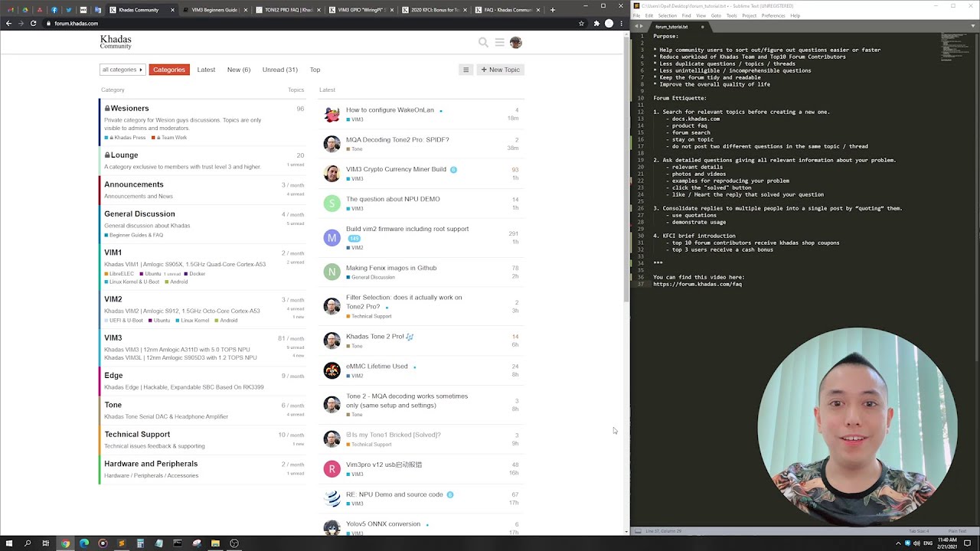The width and height of the screenshot is (980, 551).
Task: Open the Announcements category
Action: (x=134, y=184)
